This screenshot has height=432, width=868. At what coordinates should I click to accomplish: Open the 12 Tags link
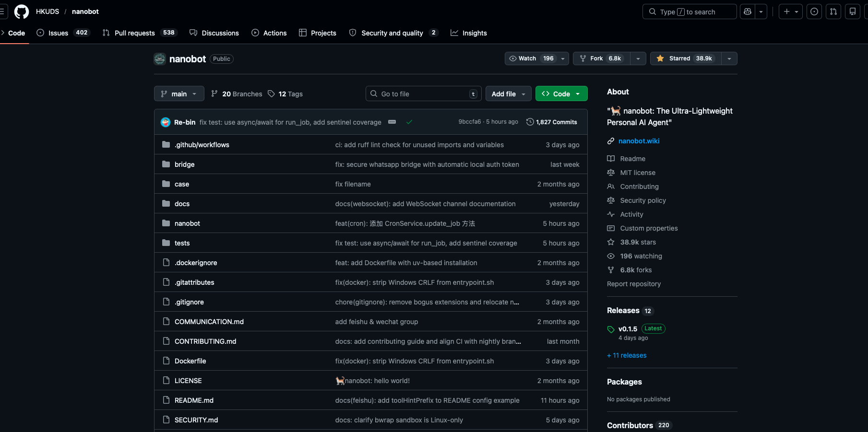tap(285, 94)
